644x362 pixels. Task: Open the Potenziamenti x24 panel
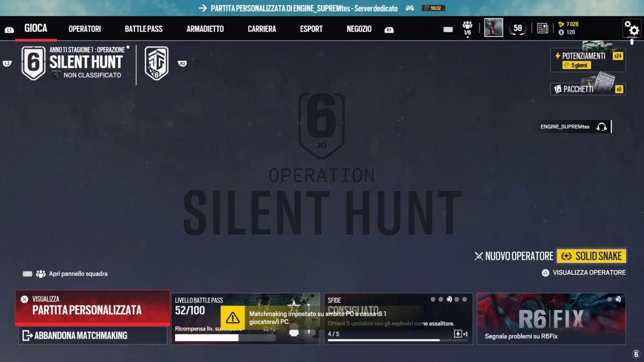(588, 60)
